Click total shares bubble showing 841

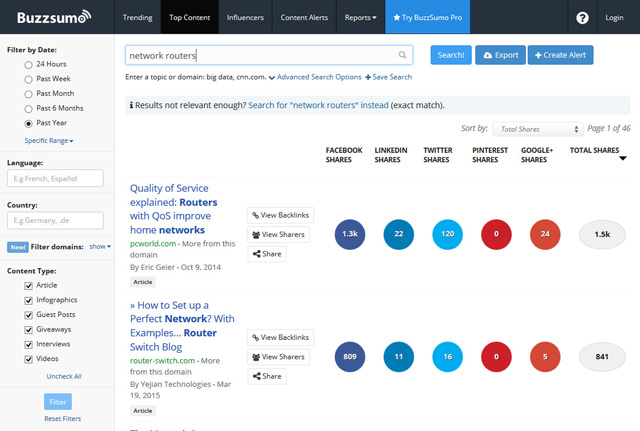pyautogui.click(x=602, y=357)
